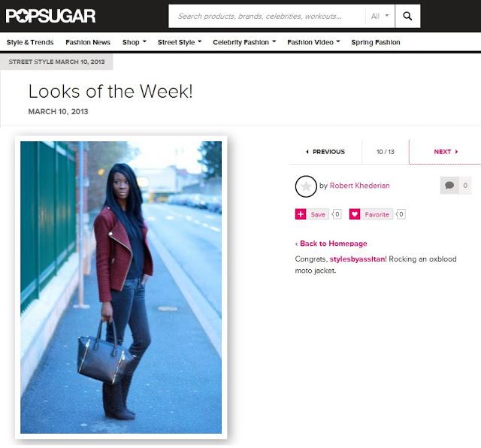Open the All search category dropdown
The height and width of the screenshot is (448, 481).
tap(380, 16)
